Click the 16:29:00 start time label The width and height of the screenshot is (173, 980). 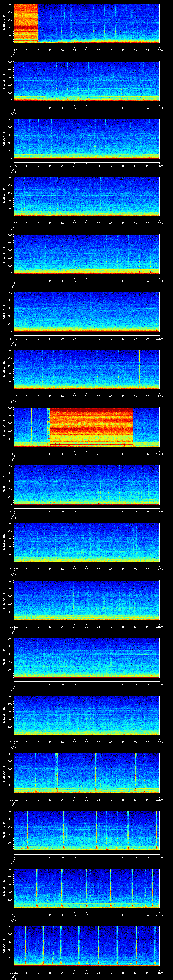point(13,915)
